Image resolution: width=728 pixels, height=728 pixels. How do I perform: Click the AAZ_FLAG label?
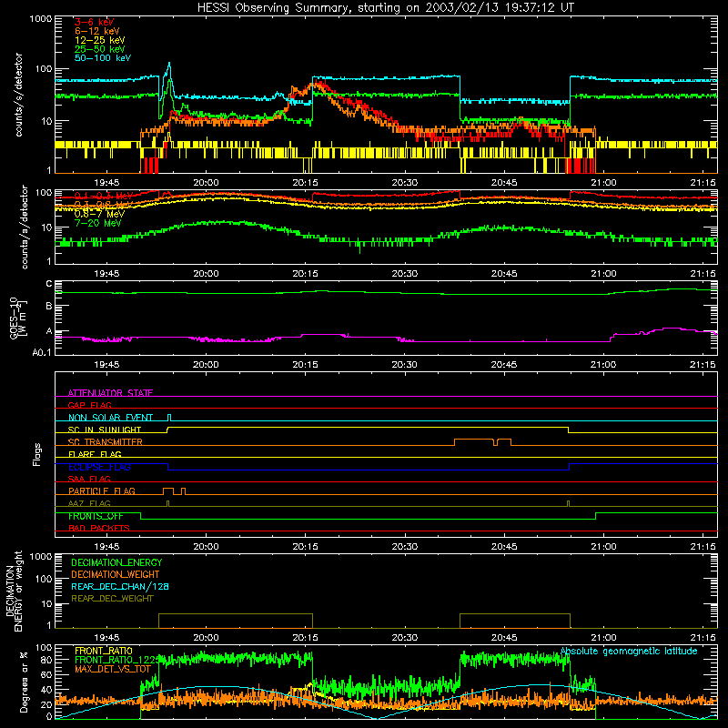(89, 503)
